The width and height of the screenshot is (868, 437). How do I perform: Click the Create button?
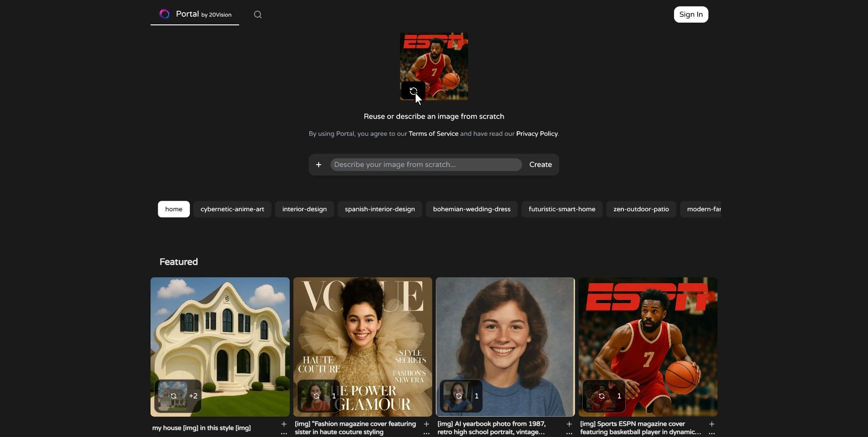click(x=540, y=165)
